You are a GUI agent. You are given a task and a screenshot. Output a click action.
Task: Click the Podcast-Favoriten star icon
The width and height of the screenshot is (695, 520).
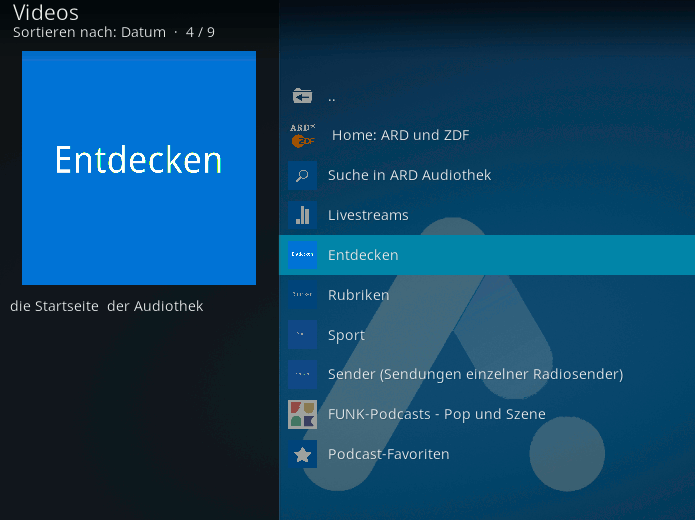point(302,454)
